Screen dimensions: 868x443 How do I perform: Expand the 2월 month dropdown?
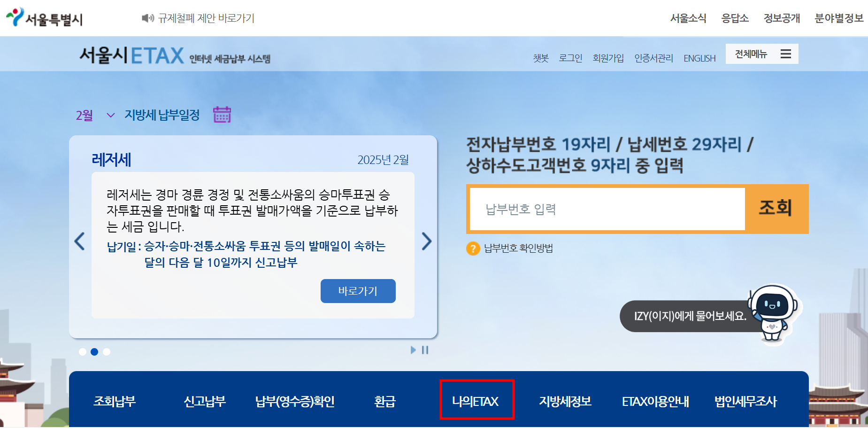(95, 115)
